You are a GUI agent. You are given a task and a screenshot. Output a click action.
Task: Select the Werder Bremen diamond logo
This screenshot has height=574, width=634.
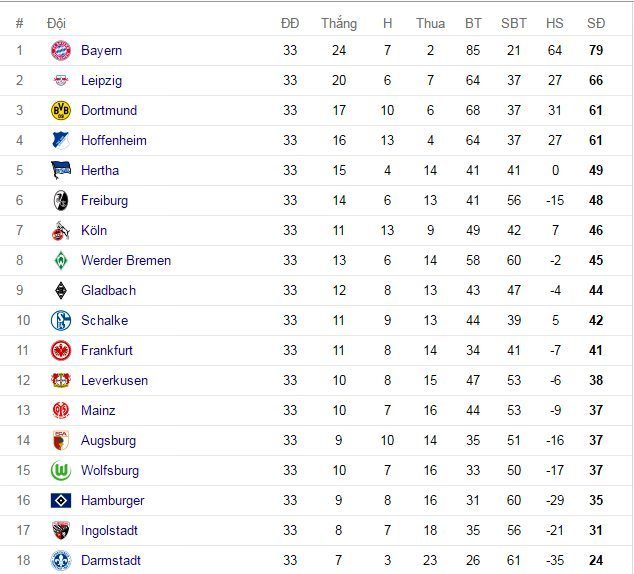click(61, 261)
